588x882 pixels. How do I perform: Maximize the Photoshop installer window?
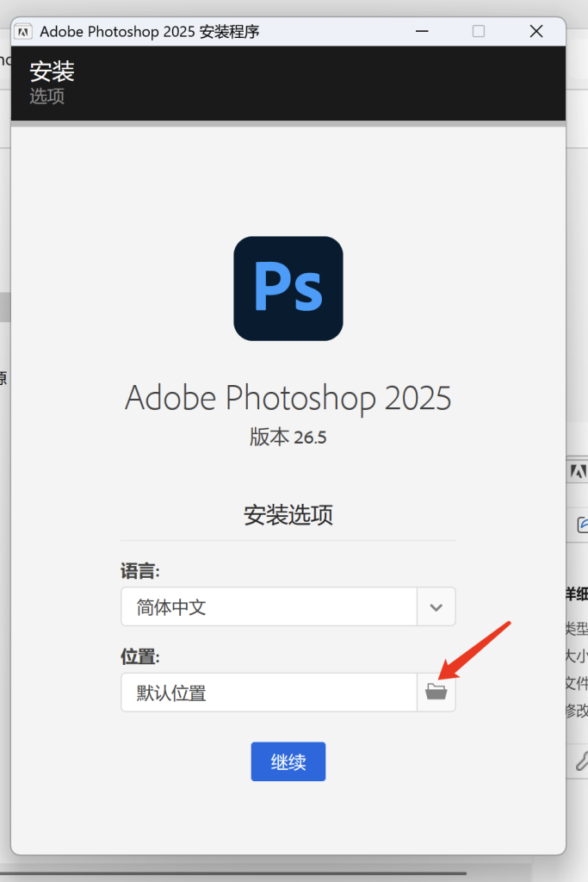[x=479, y=32]
